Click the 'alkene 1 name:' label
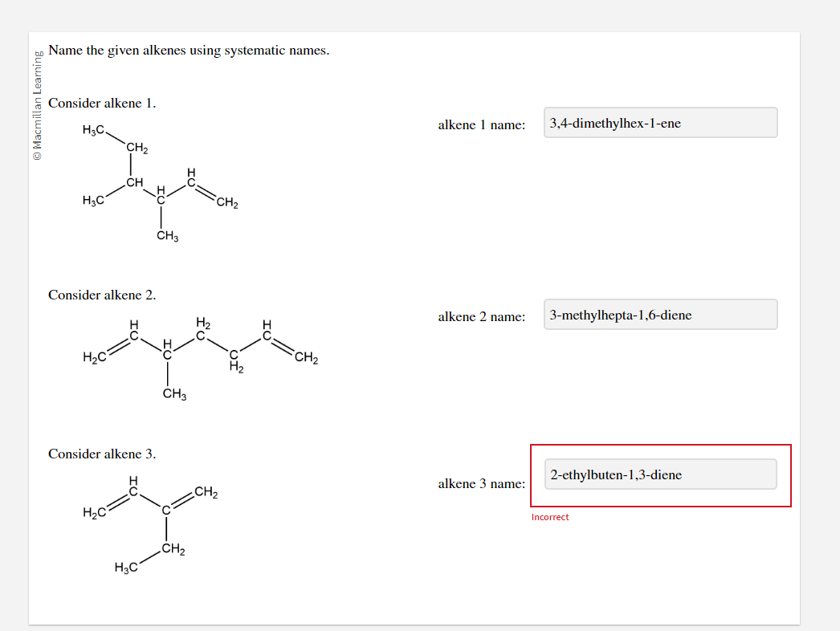Image resolution: width=840 pixels, height=631 pixels. coord(481,124)
